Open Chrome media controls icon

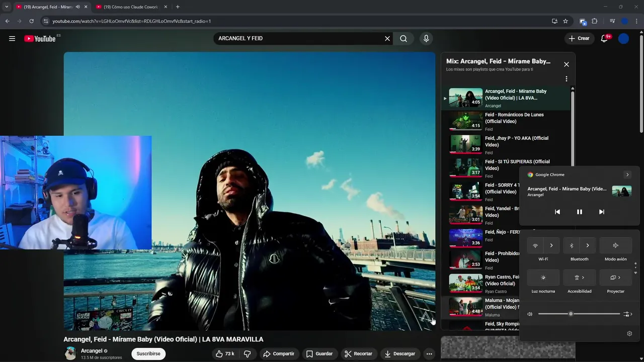tap(612, 21)
